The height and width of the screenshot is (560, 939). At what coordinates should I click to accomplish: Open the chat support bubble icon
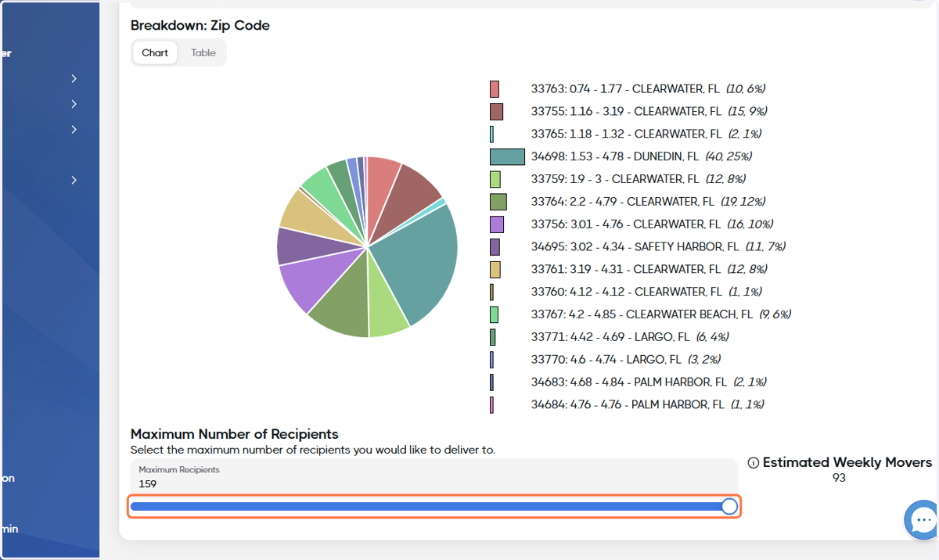923,520
